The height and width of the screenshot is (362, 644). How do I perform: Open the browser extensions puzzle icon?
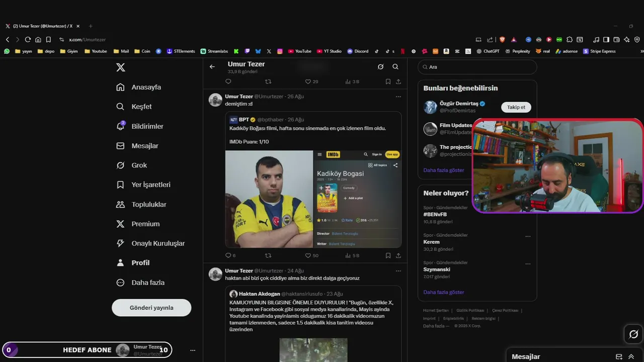click(570, 39)
